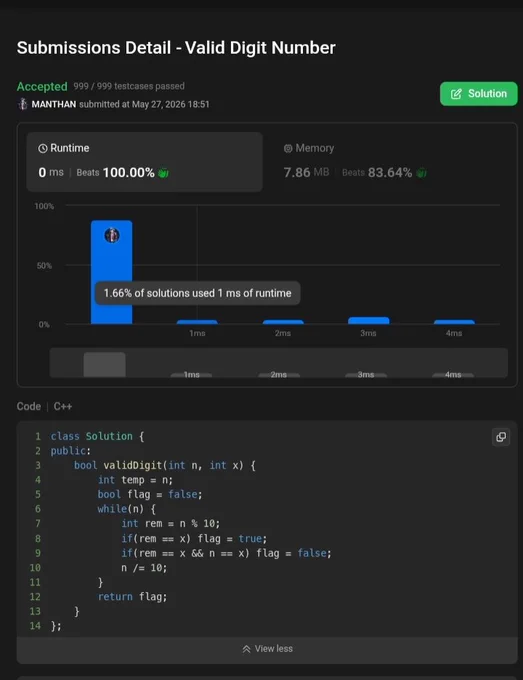The image size is (523, 680).
Task: Click code line return flag;
Action: 132,597
